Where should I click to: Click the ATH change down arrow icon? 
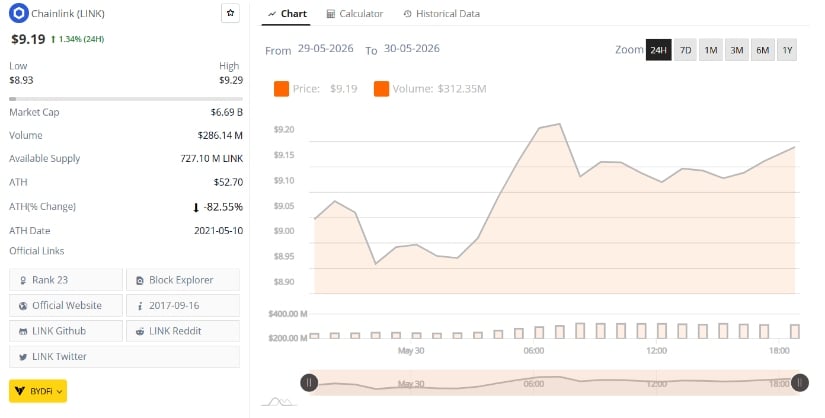pyautogui.click(x=196, y=207)
